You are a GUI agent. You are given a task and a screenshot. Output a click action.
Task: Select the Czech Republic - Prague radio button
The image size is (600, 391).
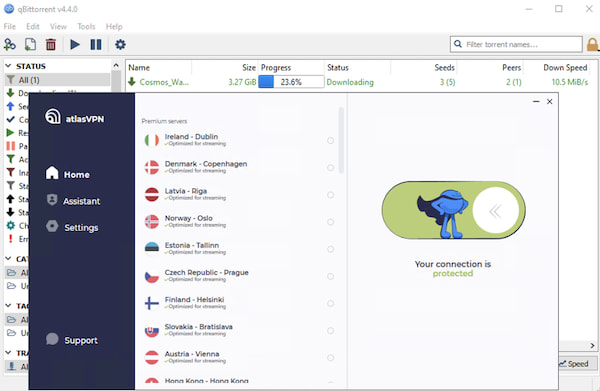[331, 276]
